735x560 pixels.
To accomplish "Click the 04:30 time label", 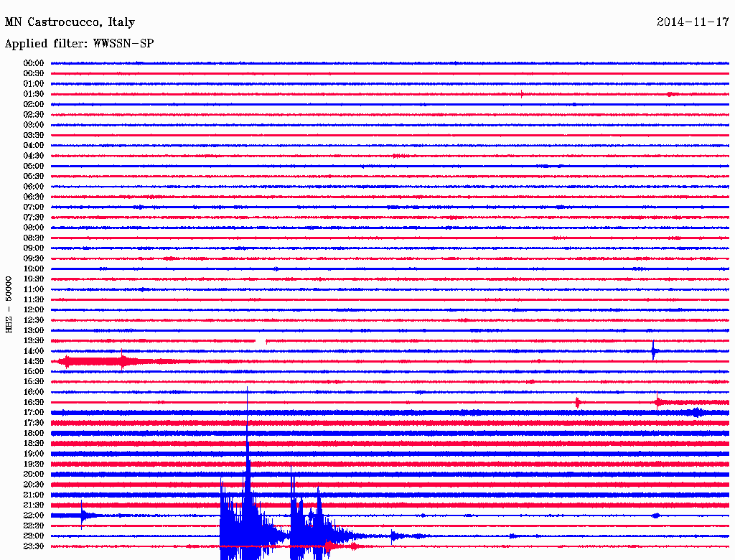I will [34, 156].
